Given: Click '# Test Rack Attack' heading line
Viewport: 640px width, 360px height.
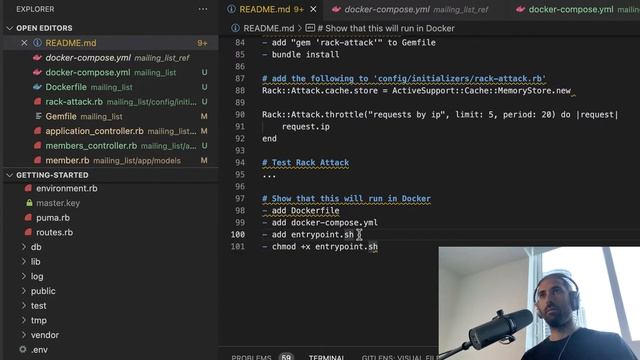Looking at the screenshot, I should click(x=305, y=162).
